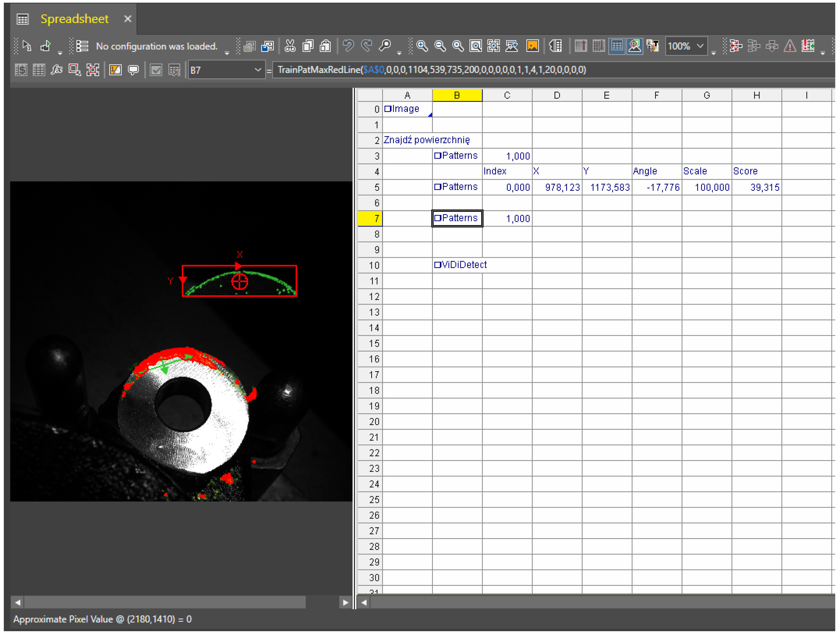Click the Zoom In magnifier icon

click(x=421, y=46)
